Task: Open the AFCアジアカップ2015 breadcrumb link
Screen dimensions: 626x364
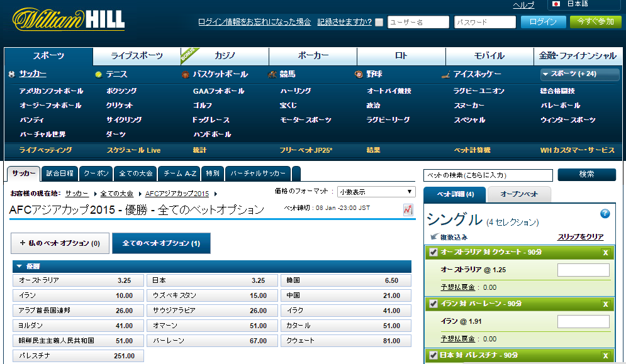Action: tap(177, 194)
